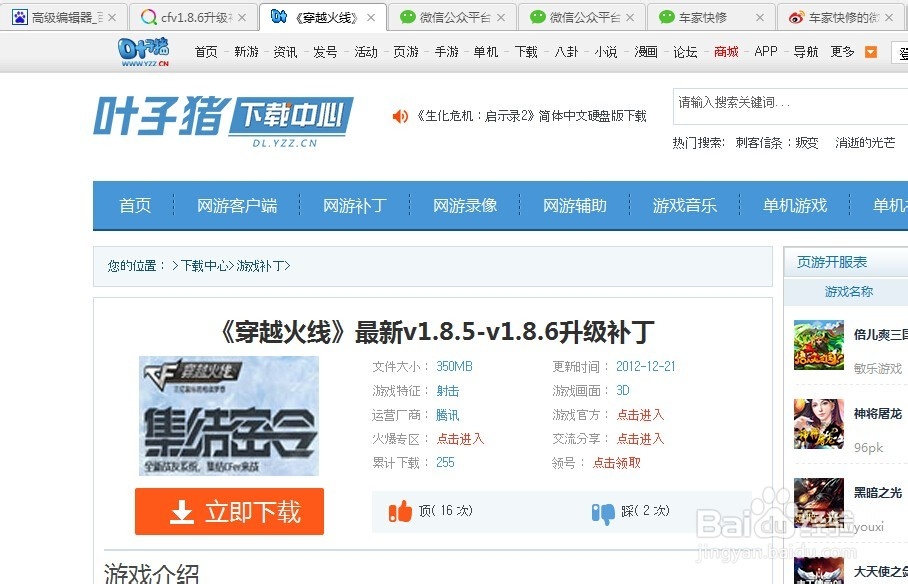The image size is (908, 584).
Task: Click hot search 刺客信条：叛变
Action: coord(777,143)
